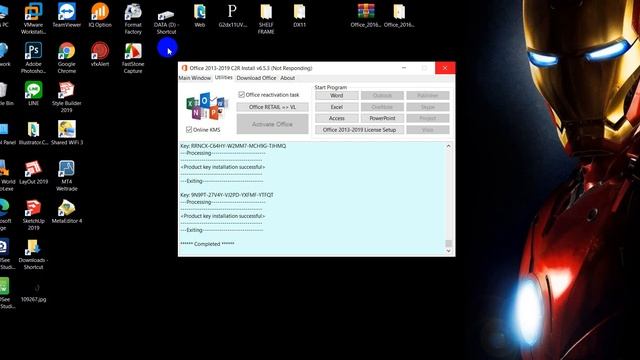
Task: Click the greyed-out Publisher button
Action: pos(428,96)
